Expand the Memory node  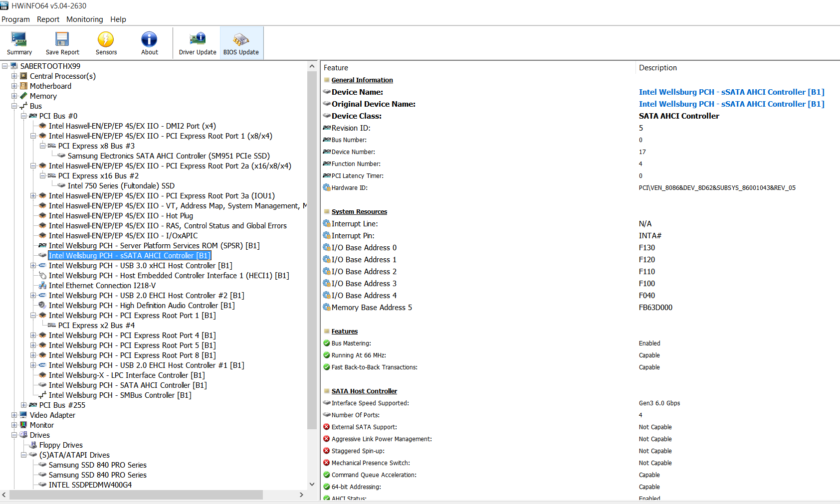point(14,96)
